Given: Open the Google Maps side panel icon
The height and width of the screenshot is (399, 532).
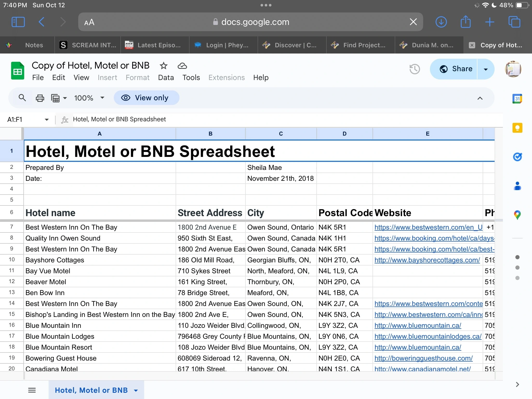Looking at the screenshot, I should [x=517, y=215].
